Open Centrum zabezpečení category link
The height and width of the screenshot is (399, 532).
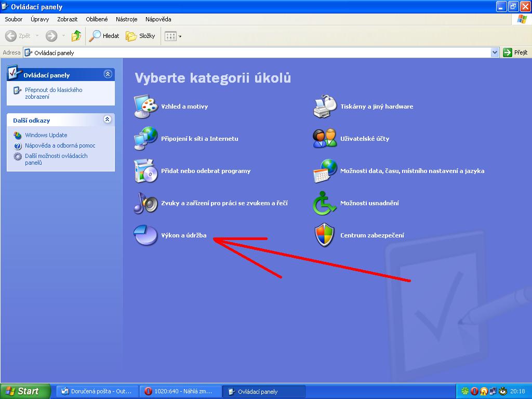click(x=372, y=235)
